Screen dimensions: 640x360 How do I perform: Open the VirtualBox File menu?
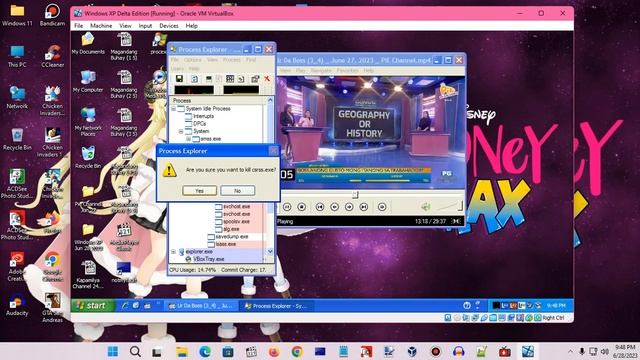click(x=78, y=26)
